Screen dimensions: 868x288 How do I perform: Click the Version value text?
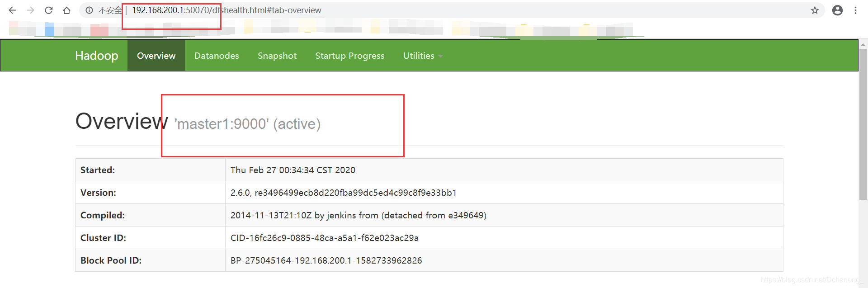(x=343, y=193)
